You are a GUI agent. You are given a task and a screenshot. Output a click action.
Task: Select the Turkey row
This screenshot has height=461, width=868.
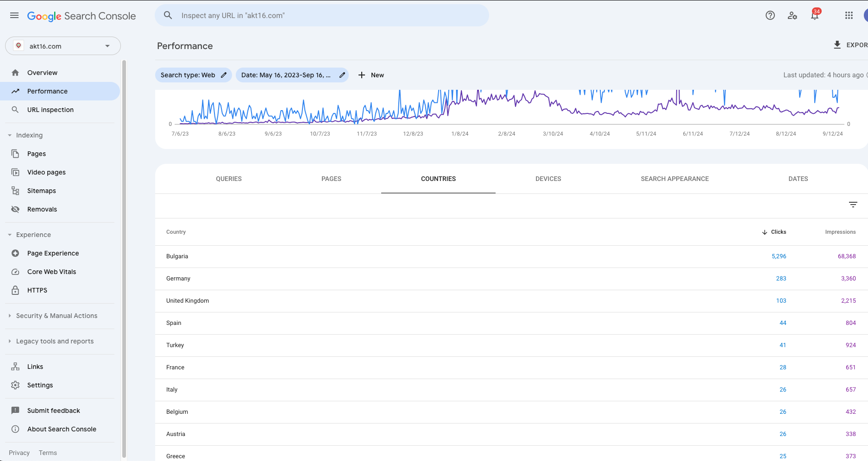[511, 345]
